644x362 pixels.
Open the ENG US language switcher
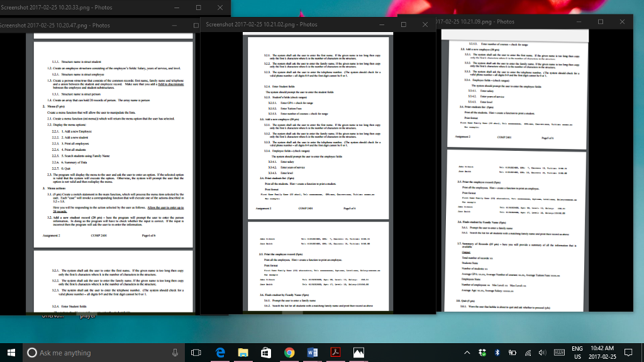[577, 353]
